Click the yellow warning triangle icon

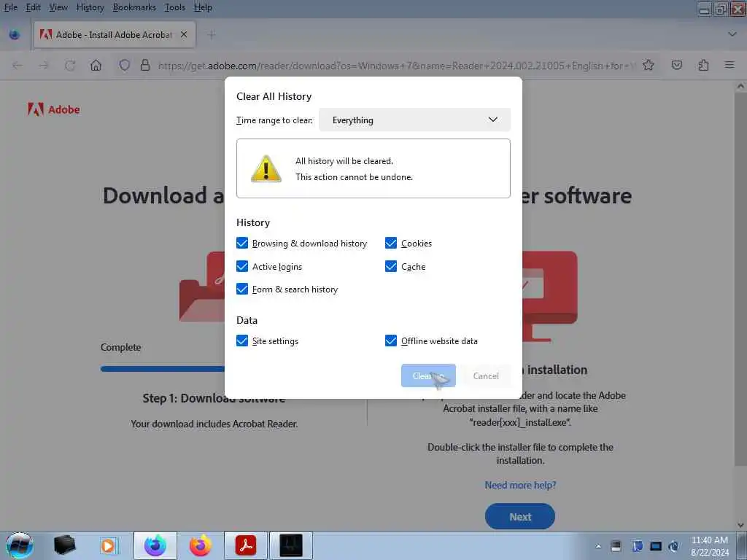(x=266, y=168)
